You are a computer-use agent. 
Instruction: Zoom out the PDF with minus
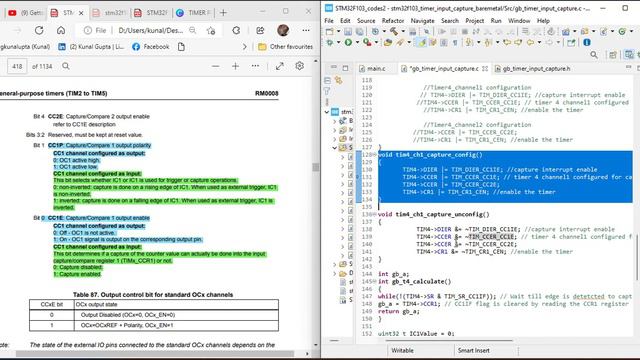216,66
